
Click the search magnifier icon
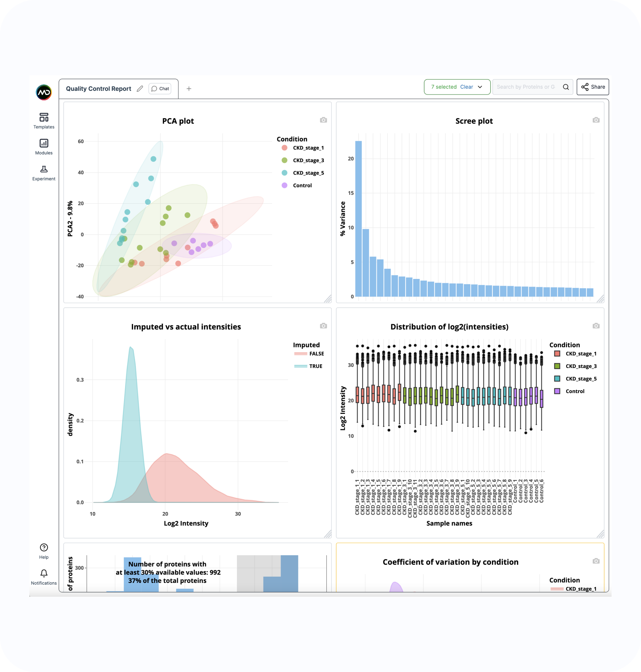tap(566, 87)
